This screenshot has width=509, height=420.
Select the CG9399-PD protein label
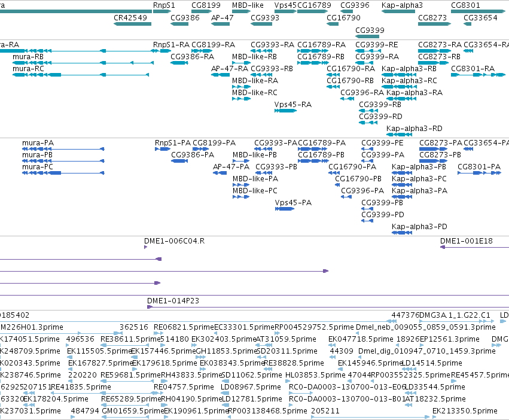(383, 214)
